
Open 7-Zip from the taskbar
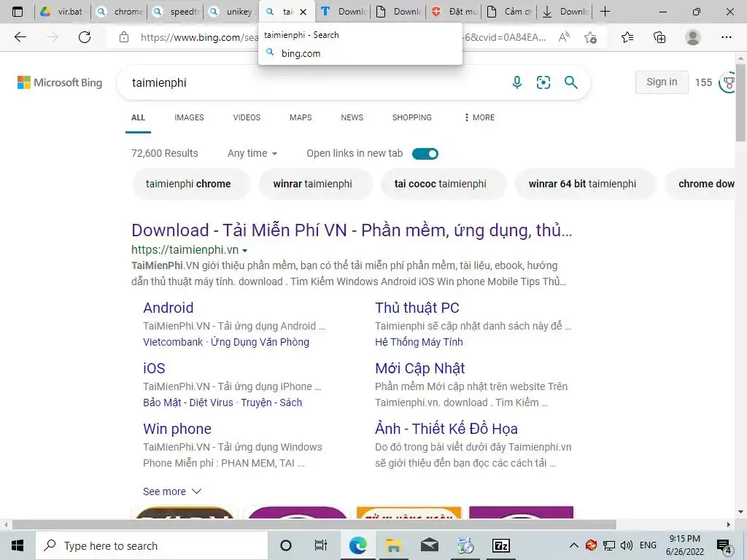click(501, 545)
